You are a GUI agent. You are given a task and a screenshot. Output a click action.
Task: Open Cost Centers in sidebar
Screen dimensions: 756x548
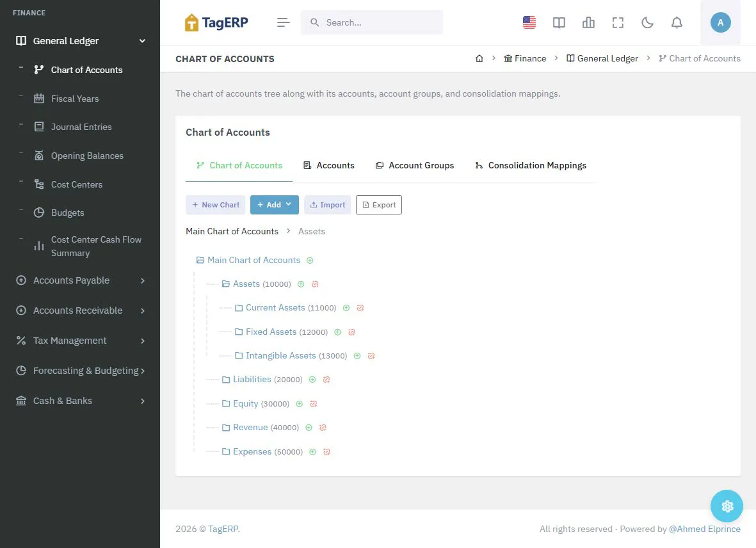coord(77,184)
